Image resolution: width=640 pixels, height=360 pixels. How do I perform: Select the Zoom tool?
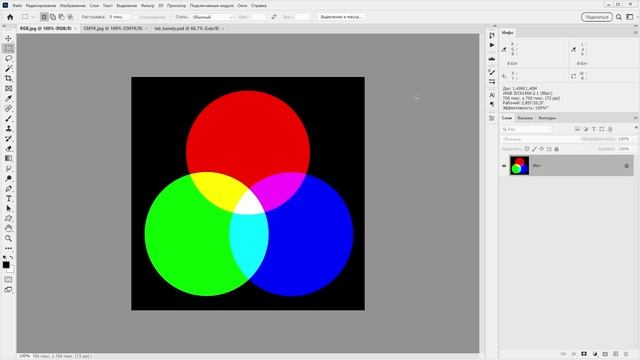point(8,238)
